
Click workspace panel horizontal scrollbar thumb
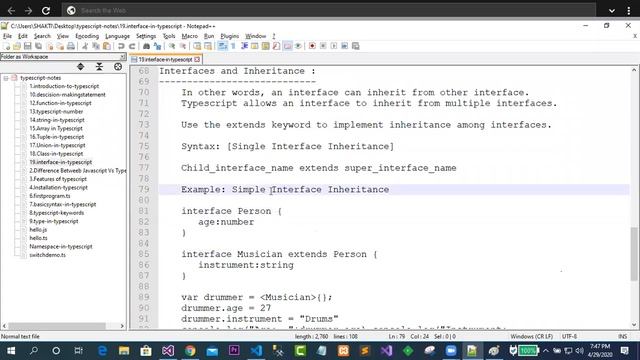57,326
